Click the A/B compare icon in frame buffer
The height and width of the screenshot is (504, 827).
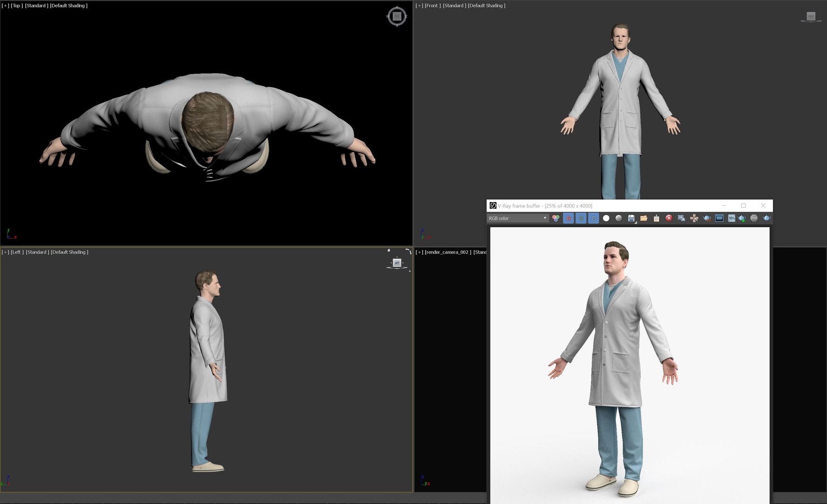point(719,218)
